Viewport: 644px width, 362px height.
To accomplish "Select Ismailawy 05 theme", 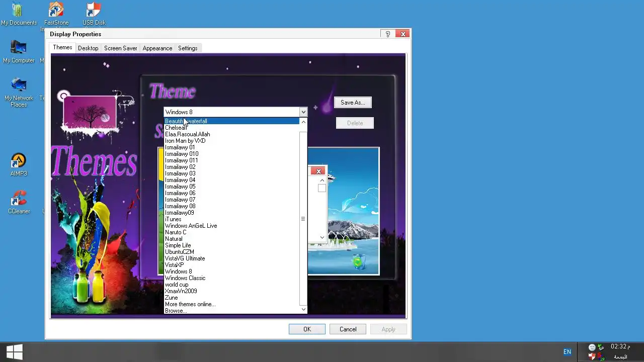I will pyautogui.click(x=232, y=187).
